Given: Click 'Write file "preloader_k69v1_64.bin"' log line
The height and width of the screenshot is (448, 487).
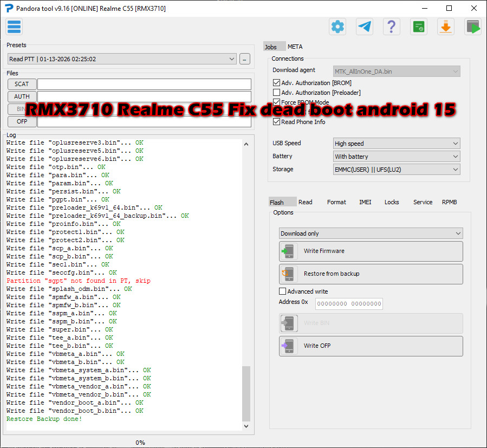Looking at the screenshot, I should (x=84, y=207).
